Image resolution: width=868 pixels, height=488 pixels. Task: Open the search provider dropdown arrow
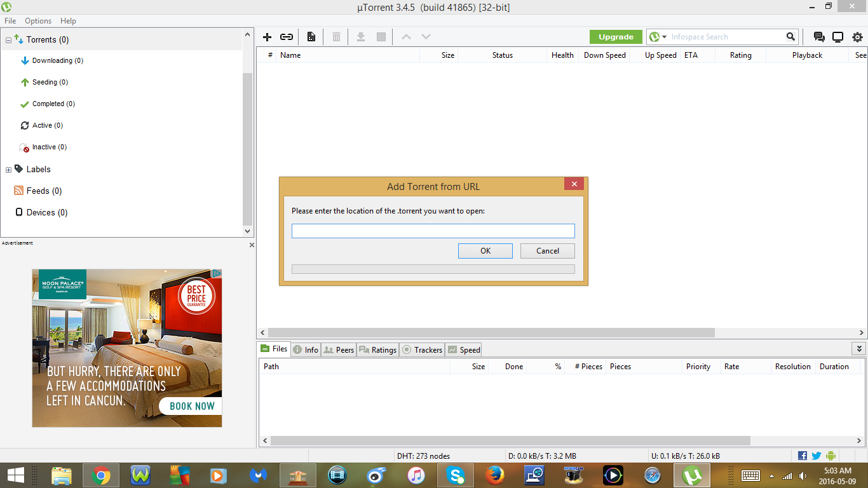pos(664,37)
